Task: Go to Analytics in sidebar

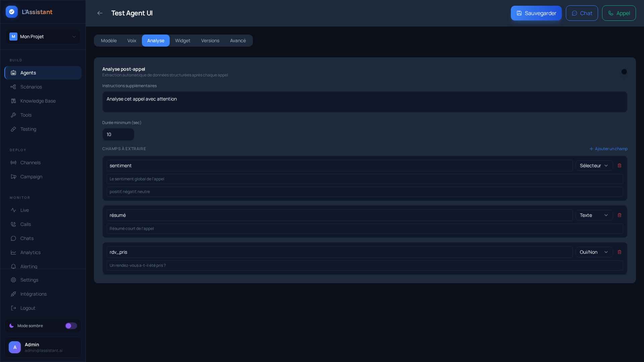Action: click(30, 252)
